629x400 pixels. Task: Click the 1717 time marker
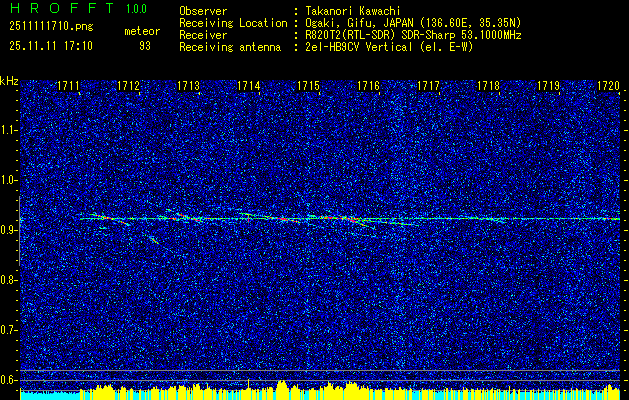(428, 86)
